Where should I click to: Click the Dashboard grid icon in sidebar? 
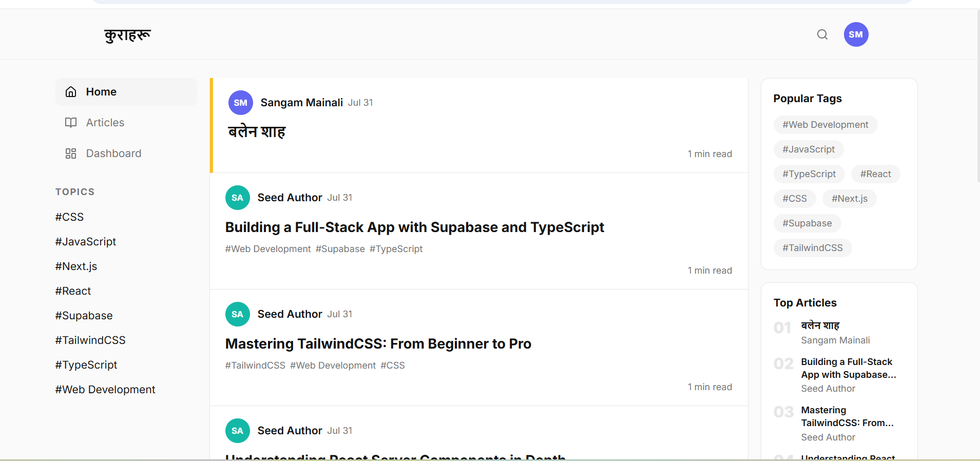click(x=71, y=153)
